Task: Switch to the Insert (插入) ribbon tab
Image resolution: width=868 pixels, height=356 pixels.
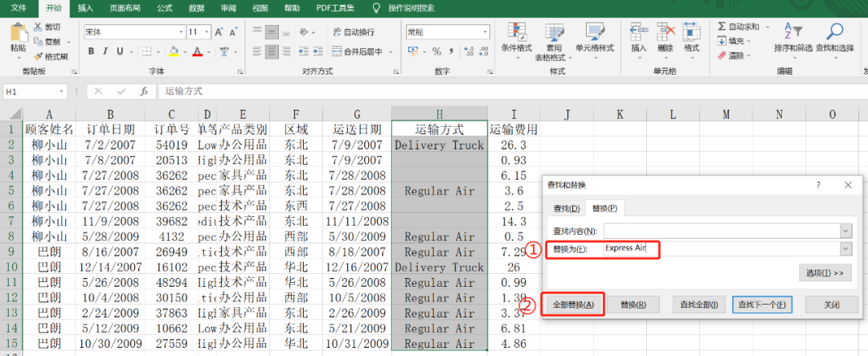Action: [85, 8]
